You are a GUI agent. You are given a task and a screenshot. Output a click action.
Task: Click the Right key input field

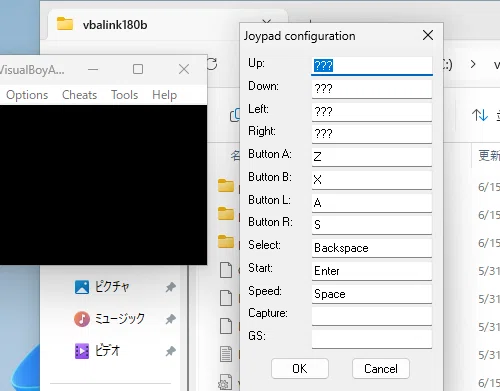(372, 134)
